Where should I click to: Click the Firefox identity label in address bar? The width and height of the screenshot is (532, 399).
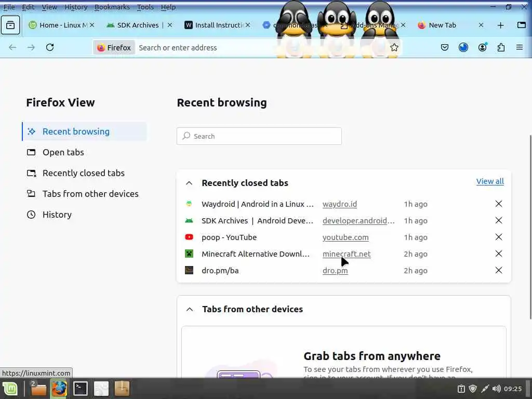pos(114,47)
